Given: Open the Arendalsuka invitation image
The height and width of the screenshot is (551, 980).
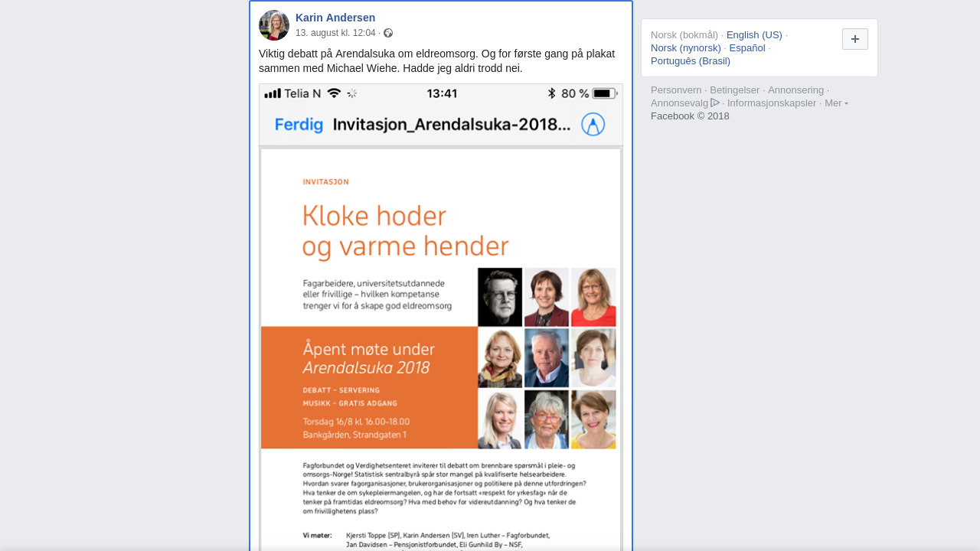Looking at the screenshot, I should pos(441,317).
